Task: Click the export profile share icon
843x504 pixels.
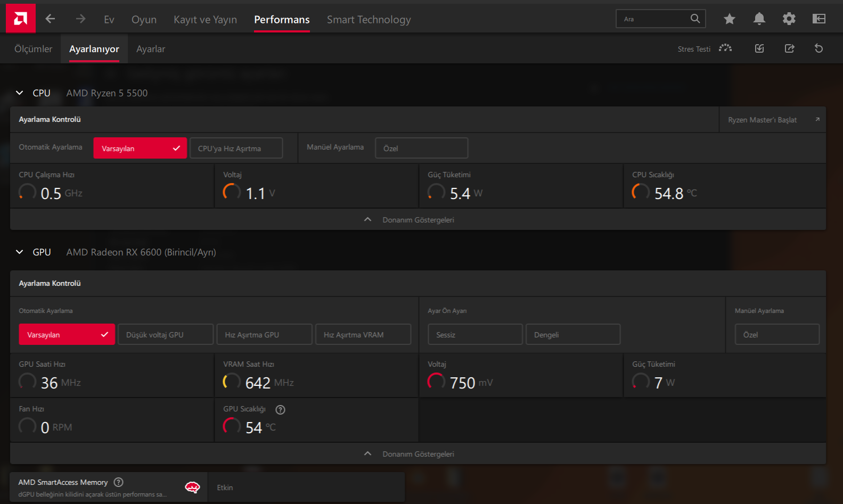Action: click(x=789, y=48)
